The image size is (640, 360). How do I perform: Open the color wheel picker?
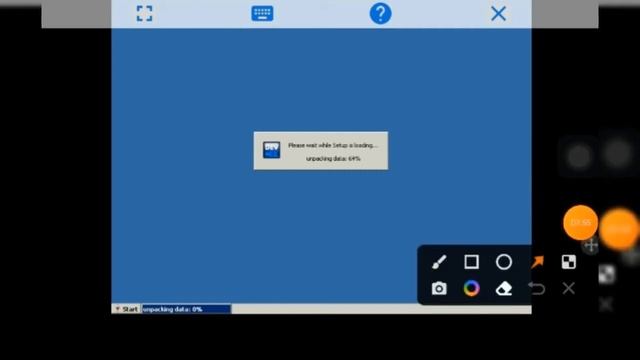click(x=471, y=288)
